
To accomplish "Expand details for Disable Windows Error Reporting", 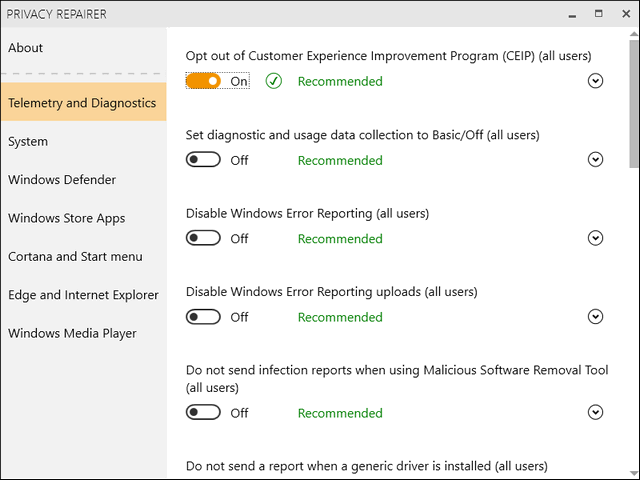I will [595, 238].
